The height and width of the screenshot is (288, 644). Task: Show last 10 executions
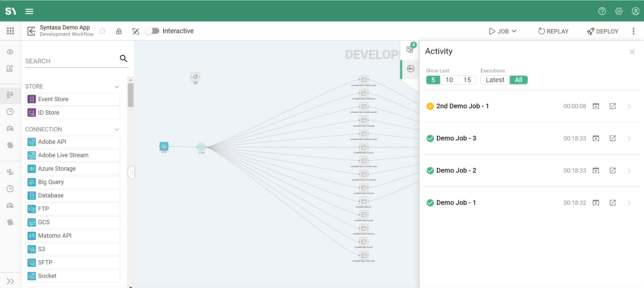click(x=449, y=80)
